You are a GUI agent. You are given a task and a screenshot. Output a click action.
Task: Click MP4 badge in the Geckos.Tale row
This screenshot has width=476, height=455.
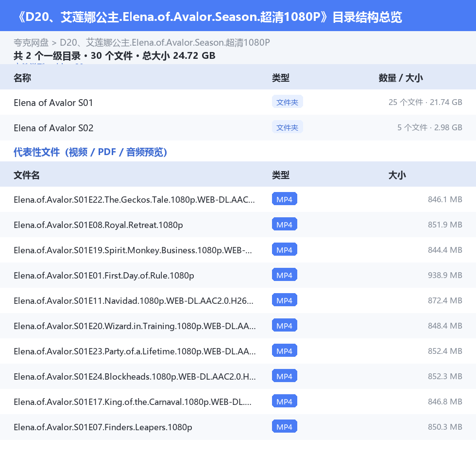pos(285,199)
